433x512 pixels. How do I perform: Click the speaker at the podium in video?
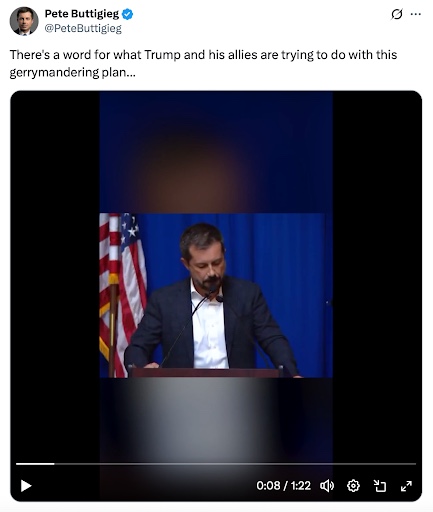pos(211,297)
